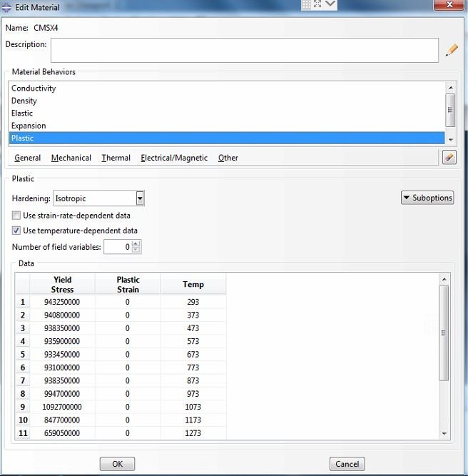Close the Edit Material dialog
468x476 pixels.
pos(449,5)
